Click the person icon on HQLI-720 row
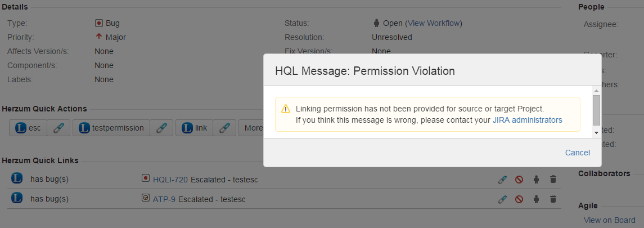This screenshot has width=644, height=228. tap(536, 180)
